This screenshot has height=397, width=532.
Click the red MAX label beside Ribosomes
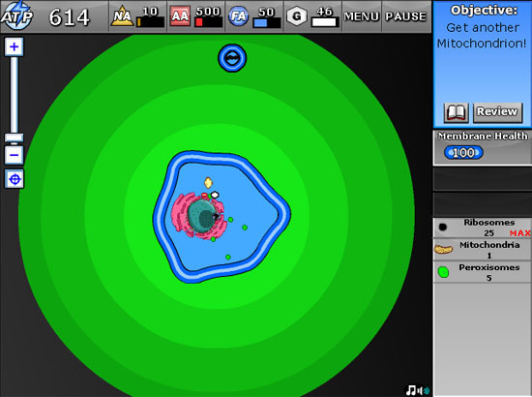pos(519,233)
